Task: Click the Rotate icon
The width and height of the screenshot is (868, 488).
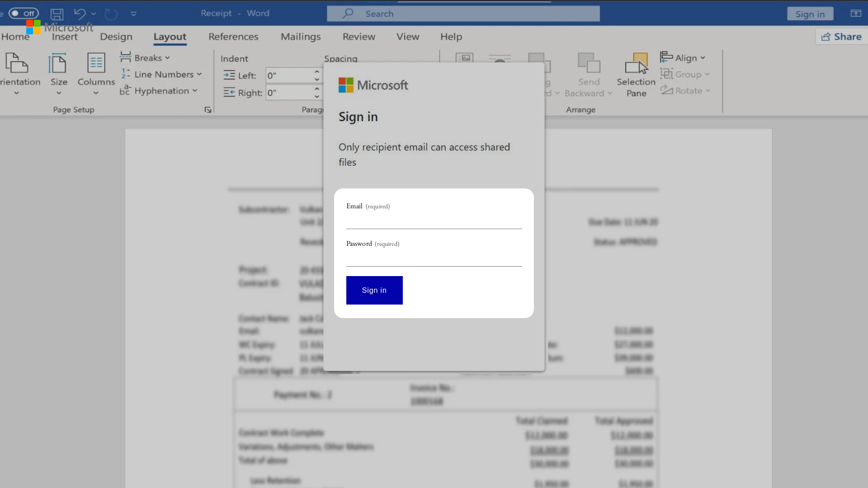Action: pos(666,90)
